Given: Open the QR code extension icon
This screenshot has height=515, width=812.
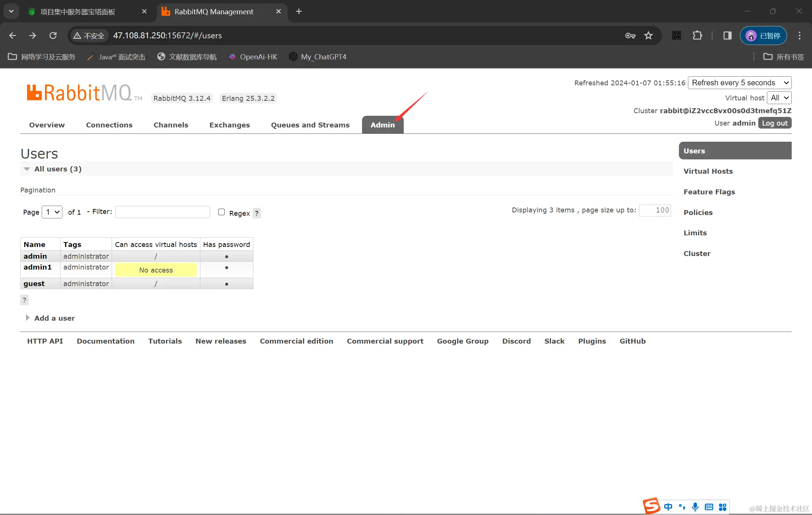Looking at the screenshot, I should tap(676, 35).
